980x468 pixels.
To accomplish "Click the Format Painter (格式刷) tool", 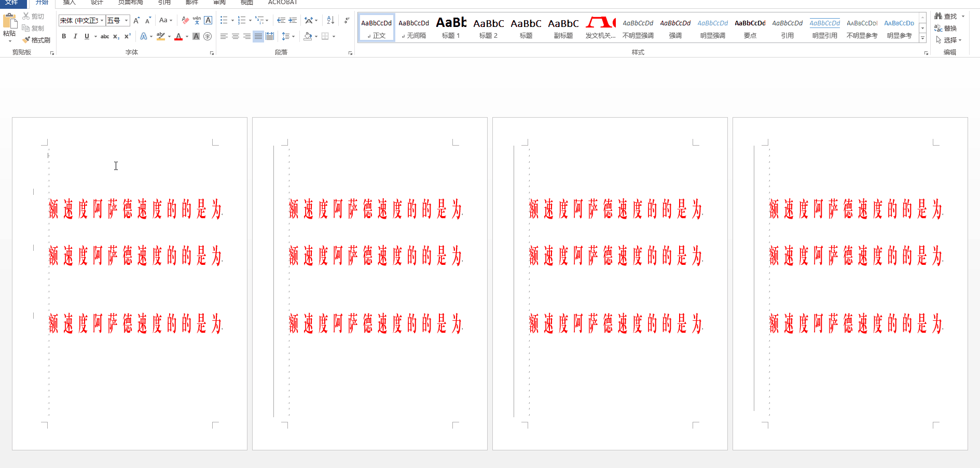I will point(36,40).
